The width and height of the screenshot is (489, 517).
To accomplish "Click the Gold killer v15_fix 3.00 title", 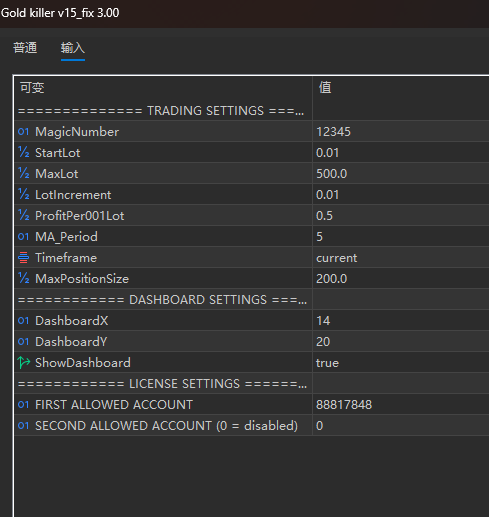I will [x=60, y=13].
